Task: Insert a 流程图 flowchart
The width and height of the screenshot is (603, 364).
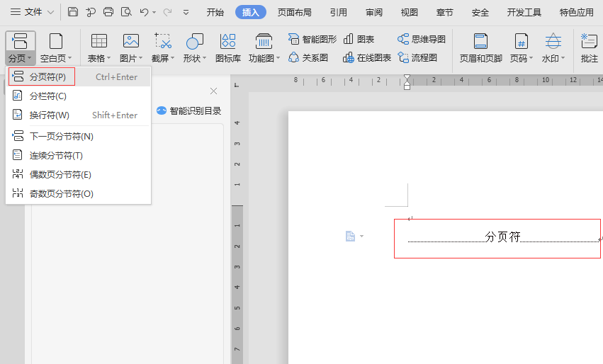Action: (417, 57)
